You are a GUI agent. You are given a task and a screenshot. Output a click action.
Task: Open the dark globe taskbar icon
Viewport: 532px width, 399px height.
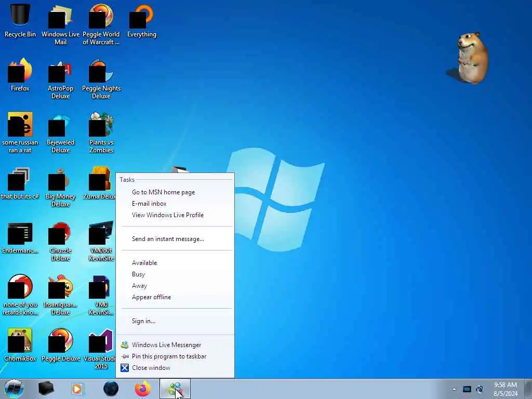click(x=111, y=389)
